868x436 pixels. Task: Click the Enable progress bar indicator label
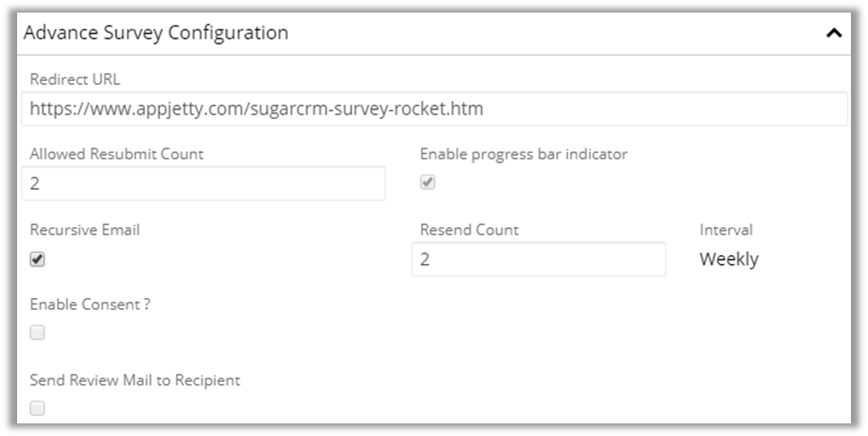click(523, 154)
